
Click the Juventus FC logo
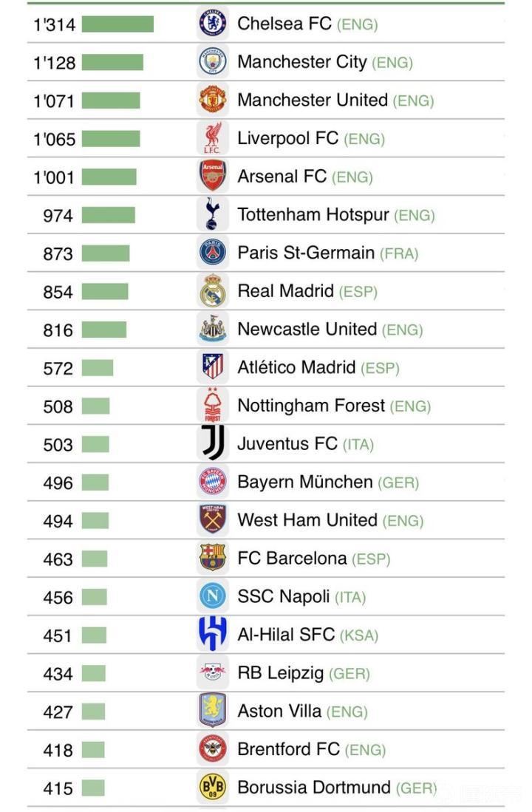click(x=213, y=444)
